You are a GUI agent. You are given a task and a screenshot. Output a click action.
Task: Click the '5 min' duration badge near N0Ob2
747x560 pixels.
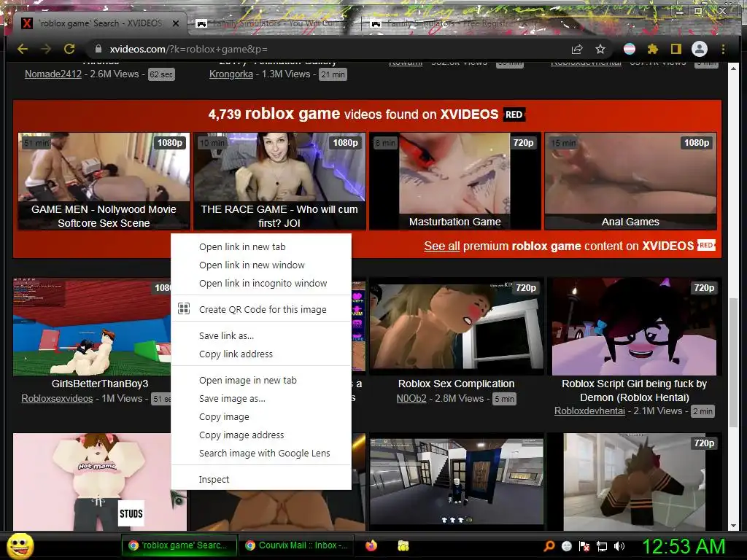tap(504, 399)
